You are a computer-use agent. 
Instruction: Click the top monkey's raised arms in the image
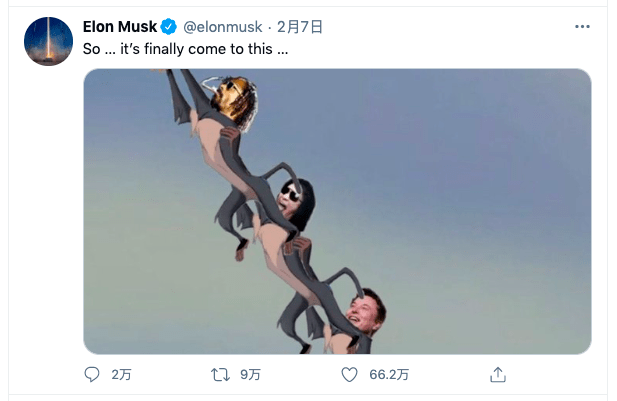(180, 85)
